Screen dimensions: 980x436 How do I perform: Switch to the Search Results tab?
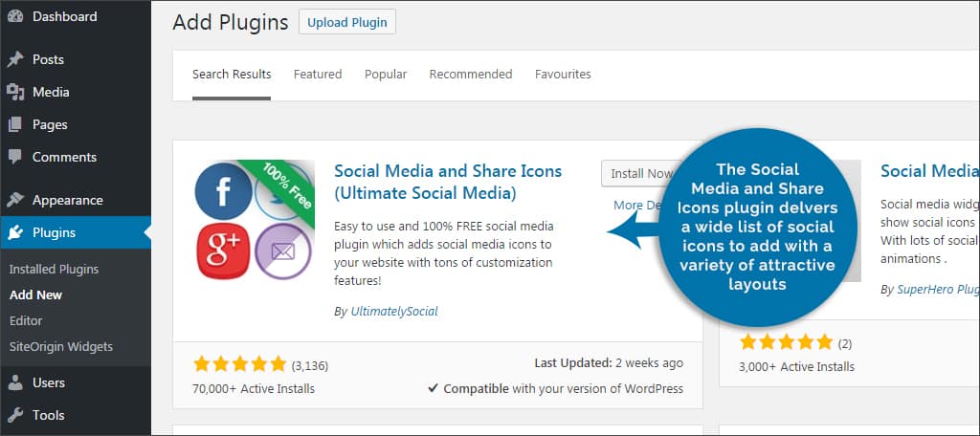click(x=232, y=75)
